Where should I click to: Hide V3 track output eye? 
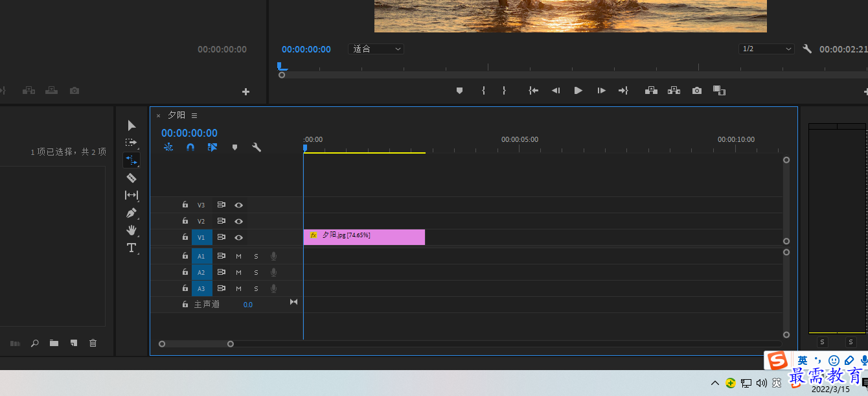(x=238, y=205)
